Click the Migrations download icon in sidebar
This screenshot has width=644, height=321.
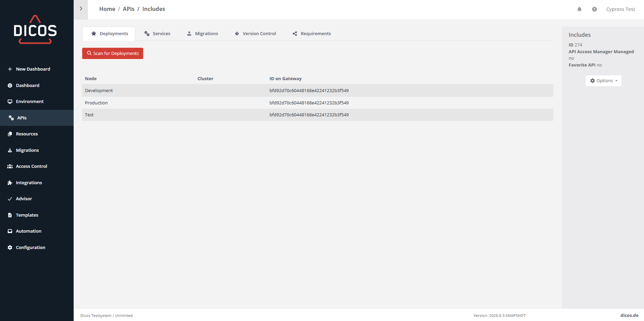point(10,150)
